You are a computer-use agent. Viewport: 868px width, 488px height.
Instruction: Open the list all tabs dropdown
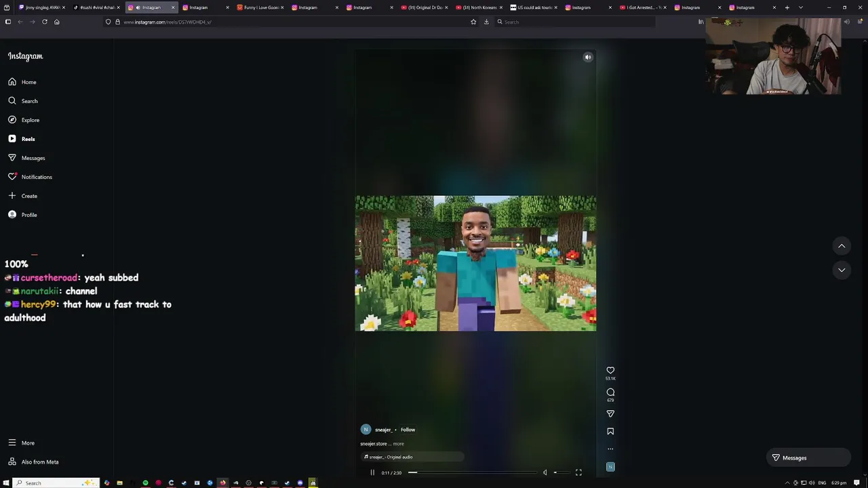pyautogui.click(x=801, y=7)
